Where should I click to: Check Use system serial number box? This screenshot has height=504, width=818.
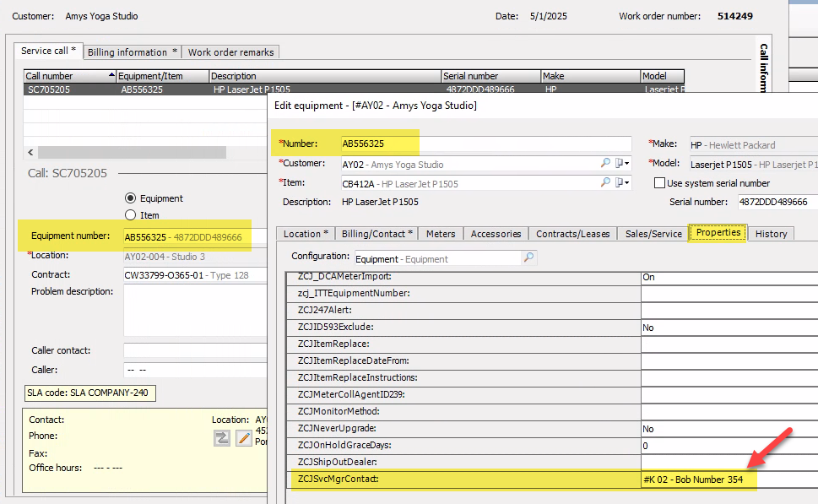pos(659,183)
